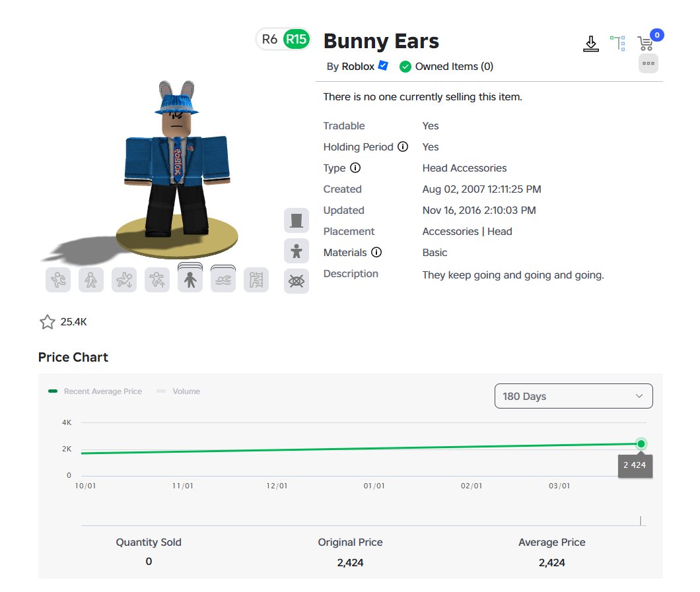The image size is (700, 592).
Task: Click the item description text
Action: [x=513, y=275]
